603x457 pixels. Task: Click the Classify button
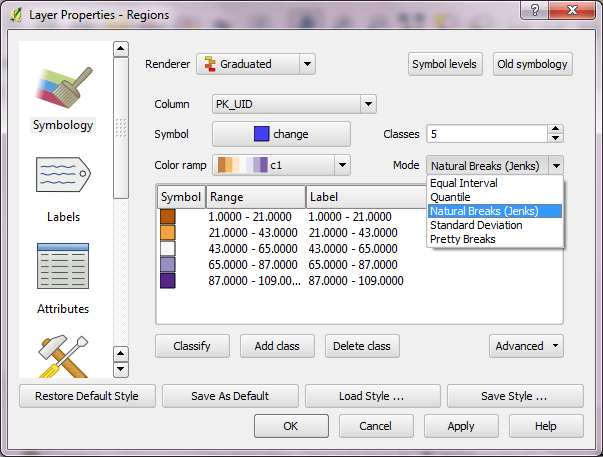click(x=191, y=346)
